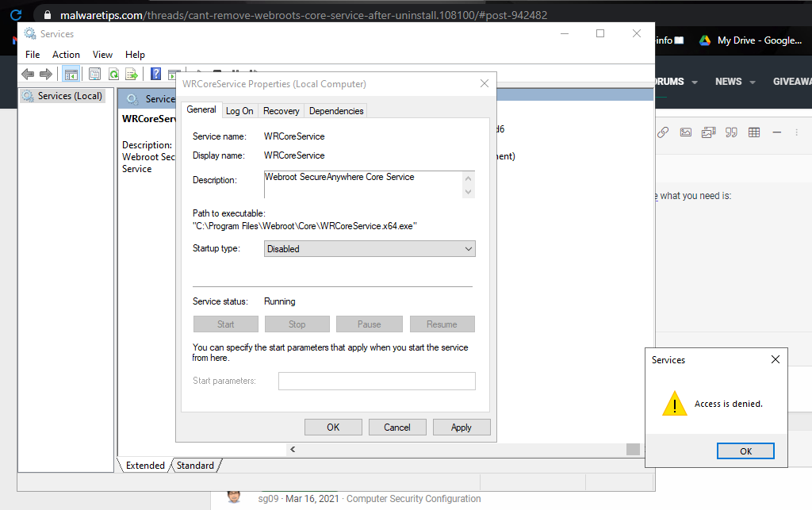This screenshot has height=510, width=812.
Task: Open the Startup type dropdown
Action: [x=370, y=248]
